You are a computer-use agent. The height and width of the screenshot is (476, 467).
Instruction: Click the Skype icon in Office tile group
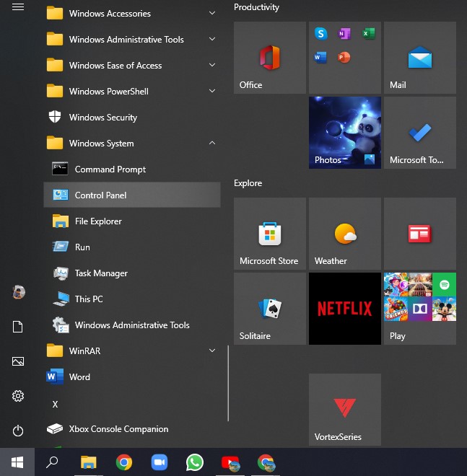321,33
